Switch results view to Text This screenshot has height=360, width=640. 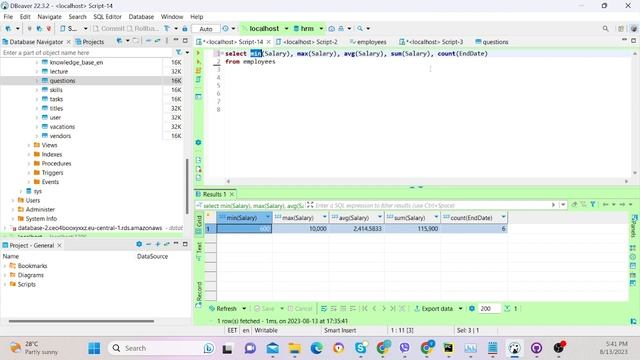pos(199,250)
